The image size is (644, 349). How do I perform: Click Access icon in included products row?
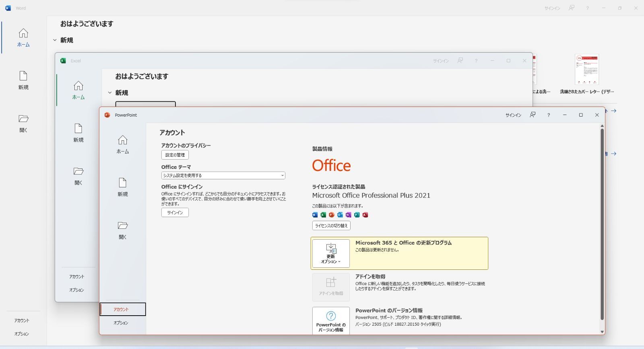tap(365, 215)
